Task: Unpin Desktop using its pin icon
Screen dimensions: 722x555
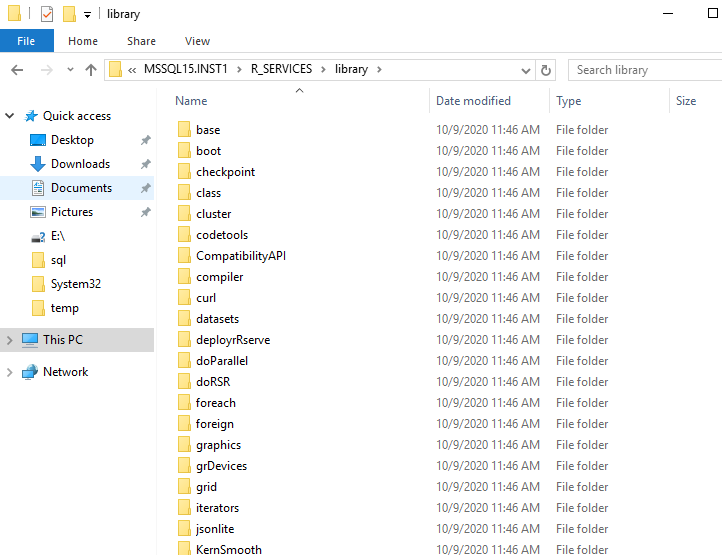Action: point(146,140)
